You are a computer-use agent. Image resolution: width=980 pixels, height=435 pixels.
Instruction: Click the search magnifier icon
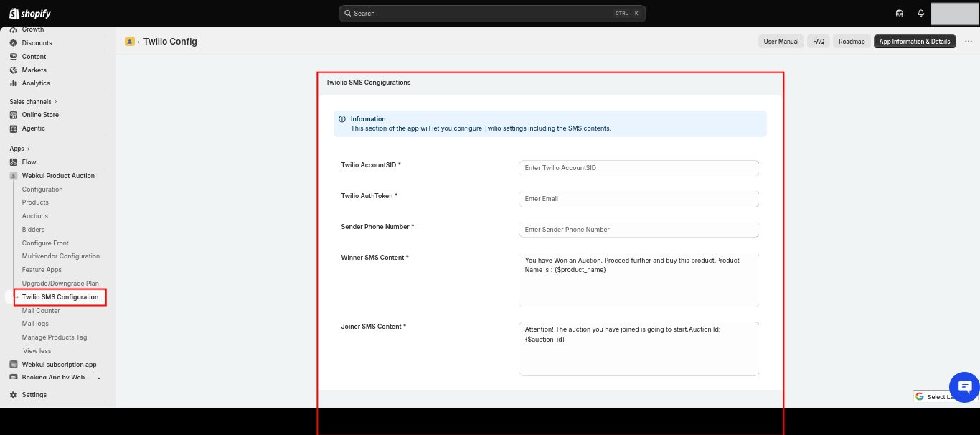point(348,14)
